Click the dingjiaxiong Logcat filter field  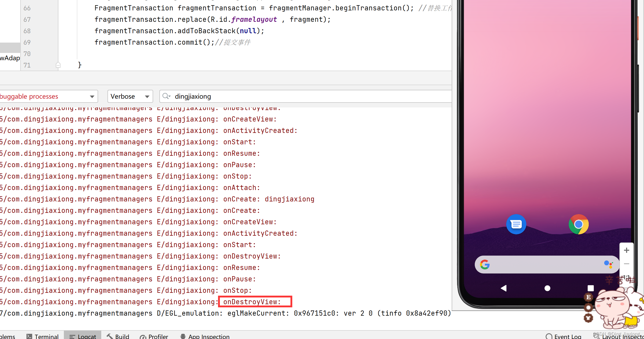[x=306, y=96]
